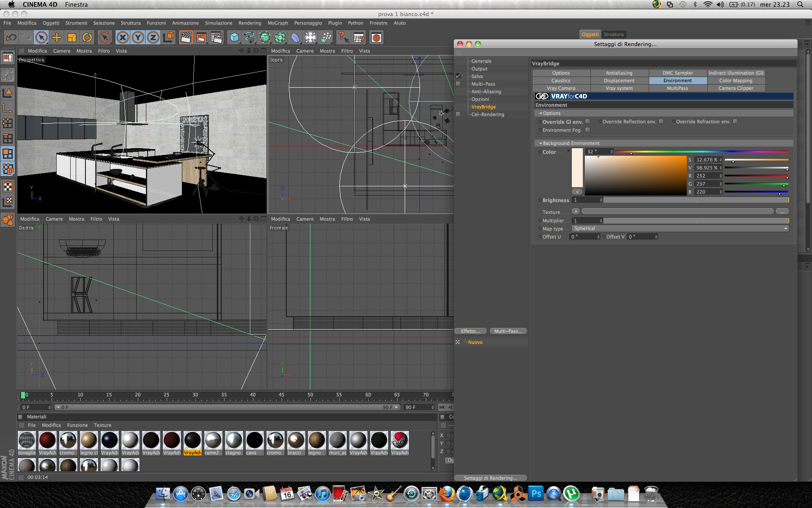
Task: Switch to the Color Mapping tab
Action: pyautogui.click(x=735, y=80)
